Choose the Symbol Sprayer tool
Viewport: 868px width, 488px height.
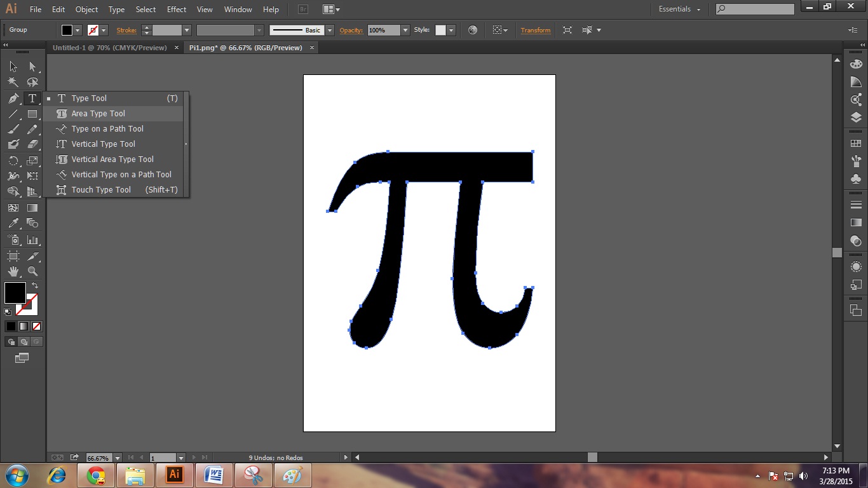(x=13, y=240)
